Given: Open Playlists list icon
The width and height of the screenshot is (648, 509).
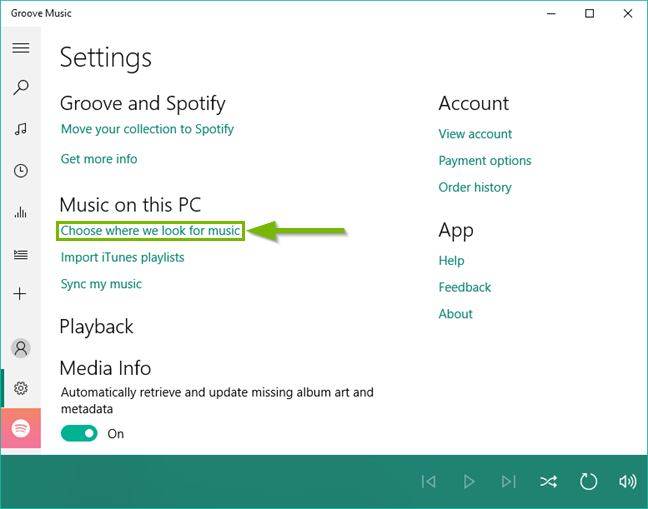Looking at the screenshot, I should coord(21,254).
